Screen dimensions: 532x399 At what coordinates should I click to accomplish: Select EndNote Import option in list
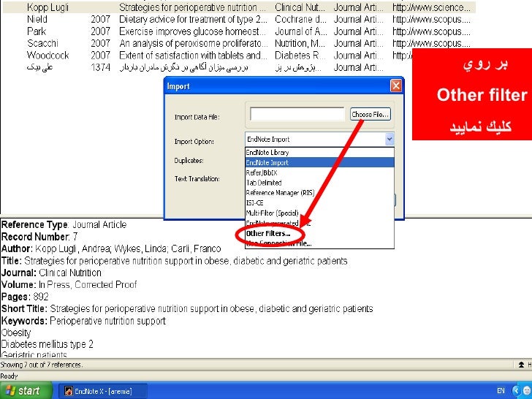click(x=319, y=162)
